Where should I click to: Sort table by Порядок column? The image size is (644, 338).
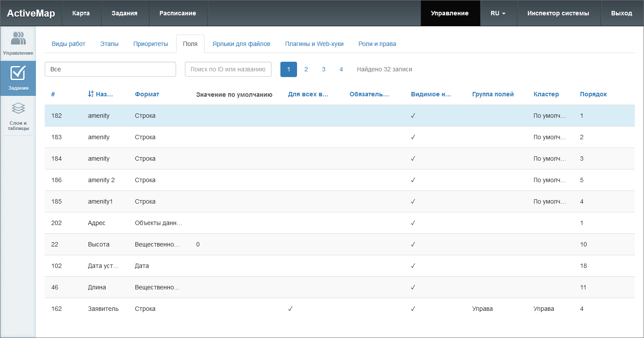pos(593,94)
